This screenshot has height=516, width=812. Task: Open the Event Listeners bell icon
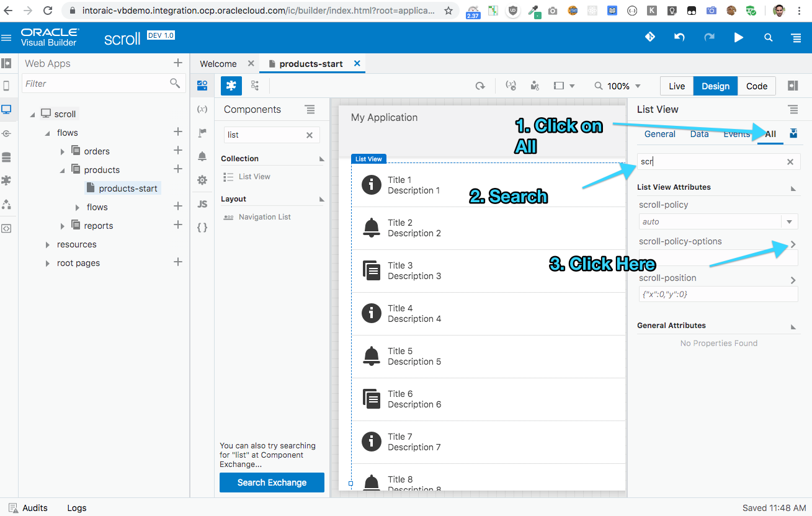[202, 156]
